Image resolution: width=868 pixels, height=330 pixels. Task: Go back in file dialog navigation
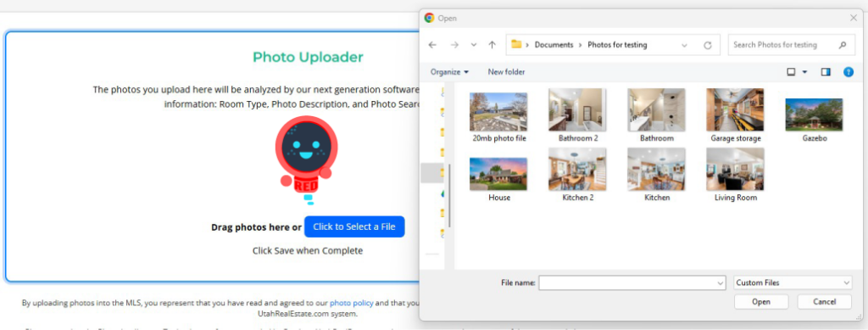(x=432, y=45)
